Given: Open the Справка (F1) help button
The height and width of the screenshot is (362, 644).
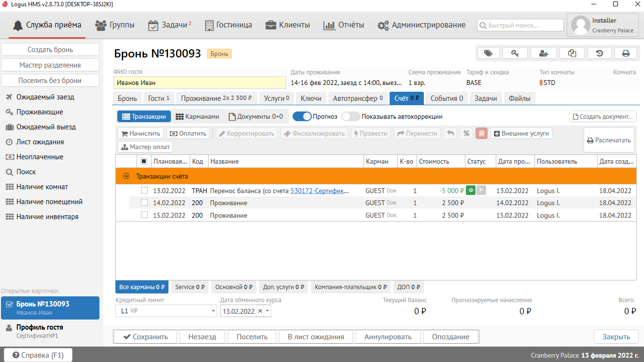Looking at the screenshot, I should (x=38, y=355).
